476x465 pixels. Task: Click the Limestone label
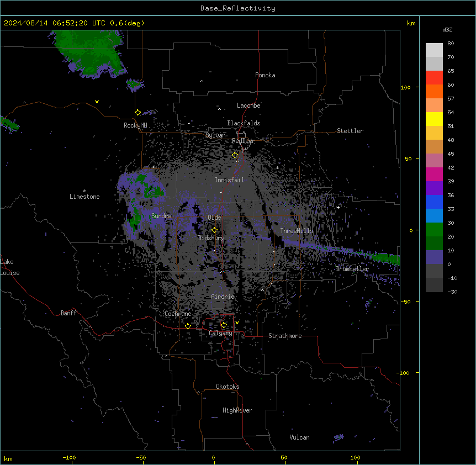(x=84, y=197)
